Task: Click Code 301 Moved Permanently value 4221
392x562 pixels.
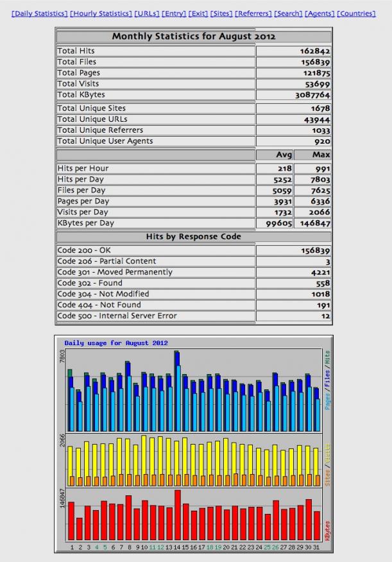Action: pos(320,273)
